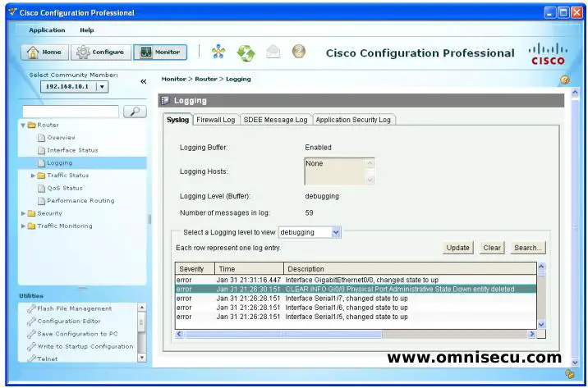Click the Home toolbar button
Image resolution: width=588 pixels, height=388 pixels.
tap(44, 52)
